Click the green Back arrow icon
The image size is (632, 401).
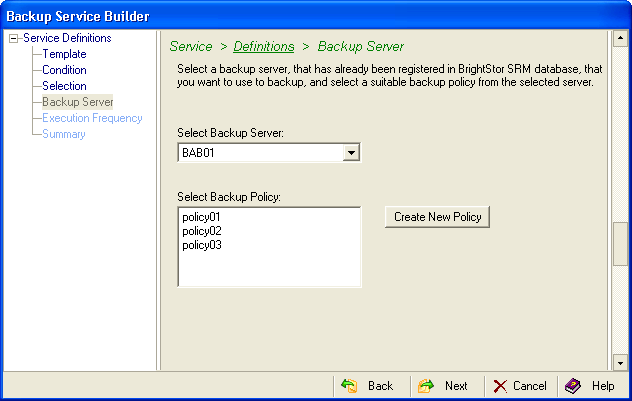pos(349,386)
